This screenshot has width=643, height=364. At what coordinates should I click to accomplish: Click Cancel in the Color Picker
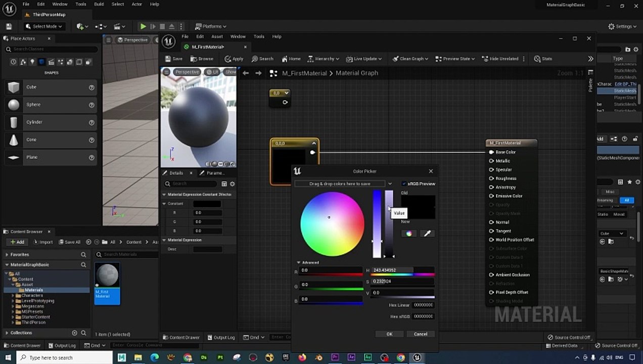click(421, 334)
